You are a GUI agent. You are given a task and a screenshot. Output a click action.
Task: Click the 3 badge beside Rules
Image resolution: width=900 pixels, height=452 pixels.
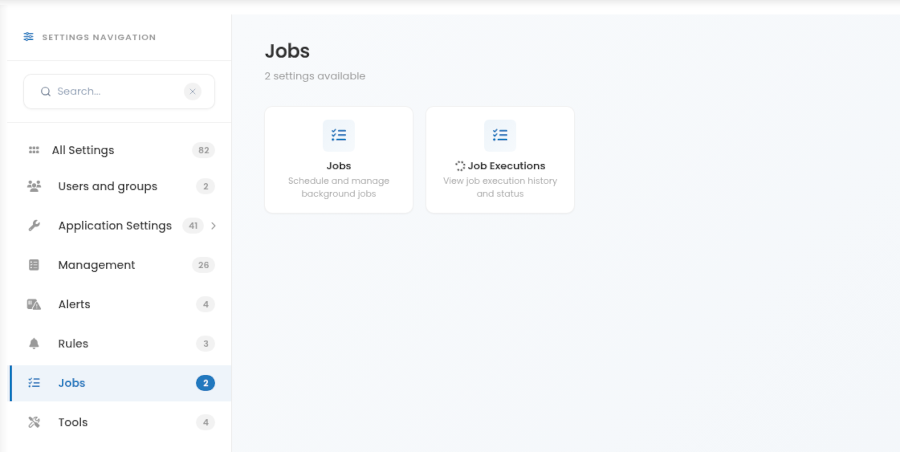pos(205,343)
